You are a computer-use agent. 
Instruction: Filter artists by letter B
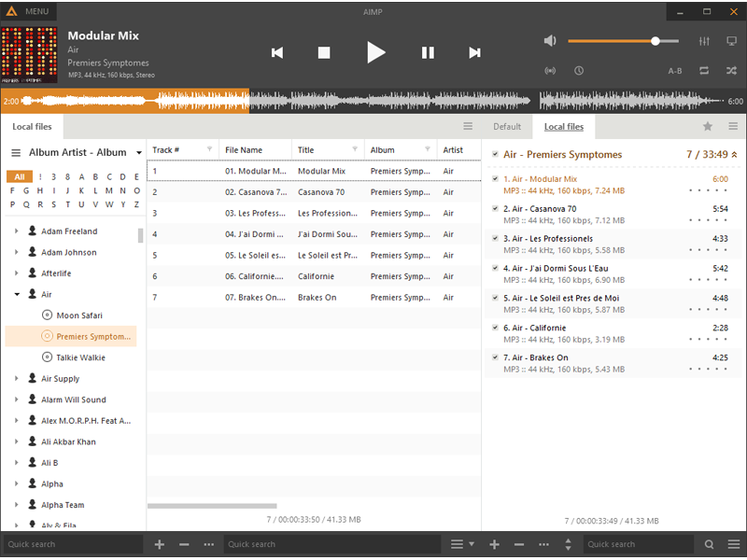(95, 176)
